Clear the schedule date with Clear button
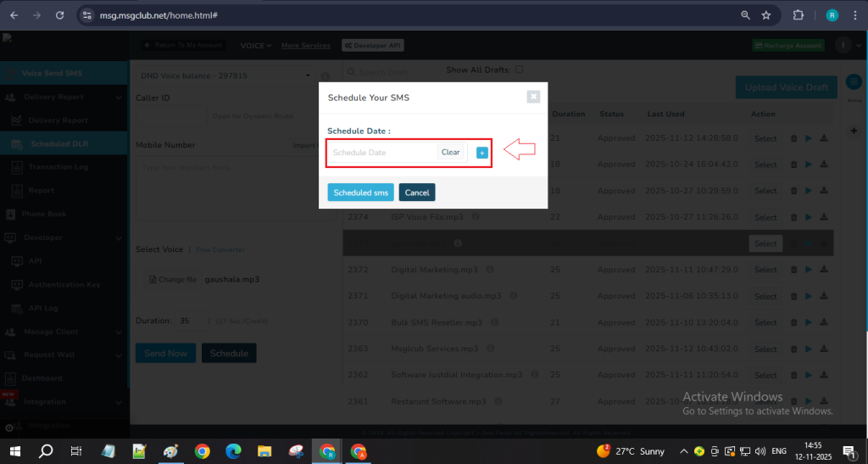The width and height of the screenshot is (868, 464). coord(450,153)
